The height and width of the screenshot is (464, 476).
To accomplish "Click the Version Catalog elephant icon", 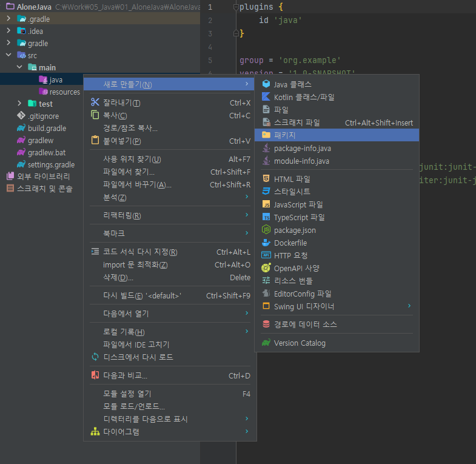I will coord(266,343).
